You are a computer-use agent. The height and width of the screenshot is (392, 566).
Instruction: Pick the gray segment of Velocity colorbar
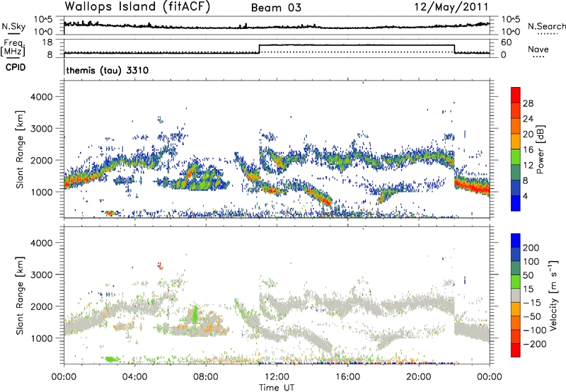pyautogui.click(x=516, y=295)
